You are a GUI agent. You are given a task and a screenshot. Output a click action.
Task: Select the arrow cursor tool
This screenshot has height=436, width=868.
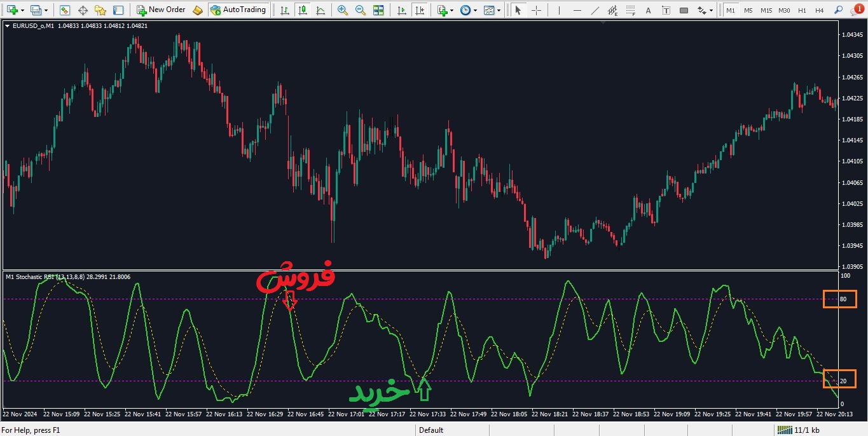coord(518,10)
